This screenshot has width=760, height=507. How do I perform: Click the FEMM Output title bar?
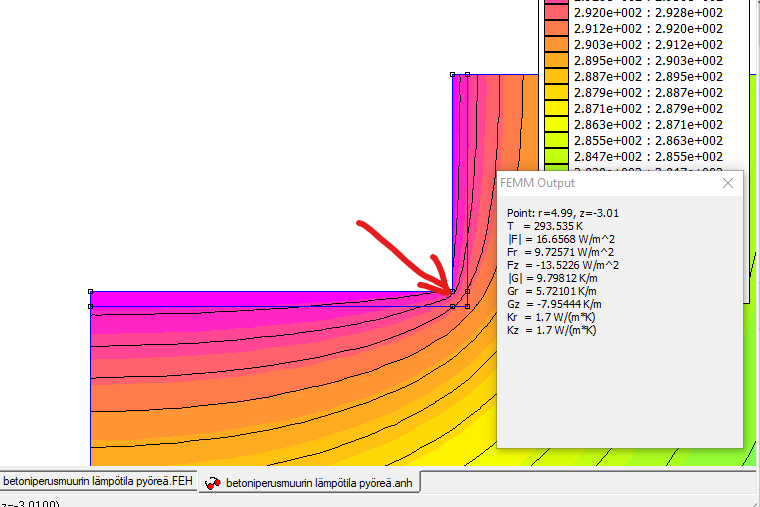tap(600, 183)
